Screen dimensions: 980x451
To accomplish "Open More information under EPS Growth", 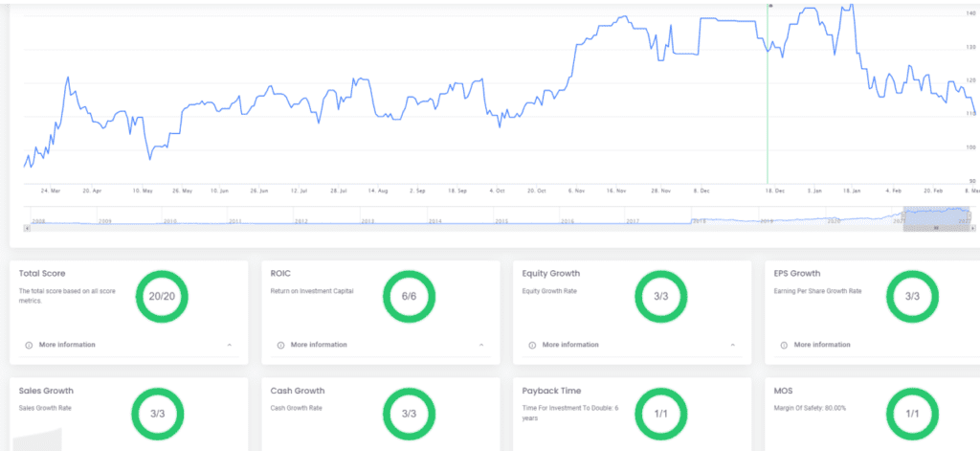I will pyautogui.click(x=822, y=345).
